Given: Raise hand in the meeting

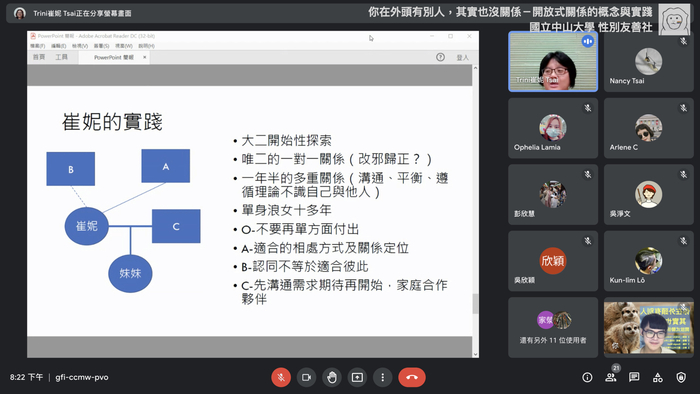Looking at the screenshot, I should pyautogui.click(x=332, y=377).
